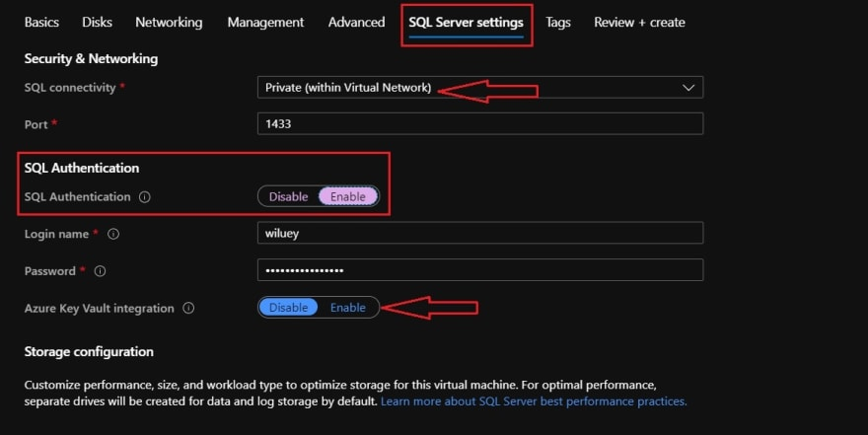The image size is (868, 435).
Task: Click the SQL connectivity dropdown chevron
Action: [688, 88]
